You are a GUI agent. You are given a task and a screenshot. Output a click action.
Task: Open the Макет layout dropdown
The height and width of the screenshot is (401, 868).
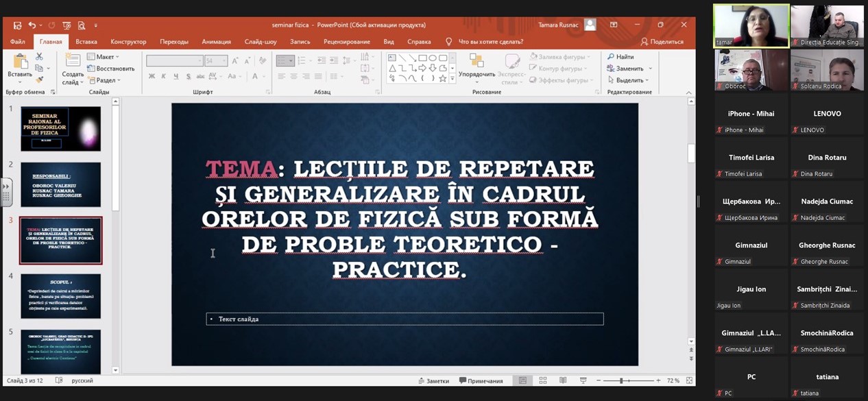pos(103,57)
